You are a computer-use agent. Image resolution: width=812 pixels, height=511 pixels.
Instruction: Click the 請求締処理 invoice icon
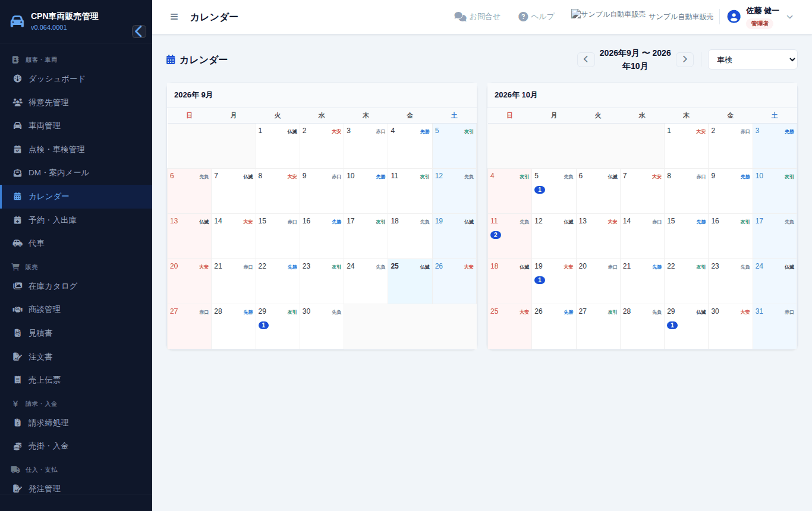17,422
